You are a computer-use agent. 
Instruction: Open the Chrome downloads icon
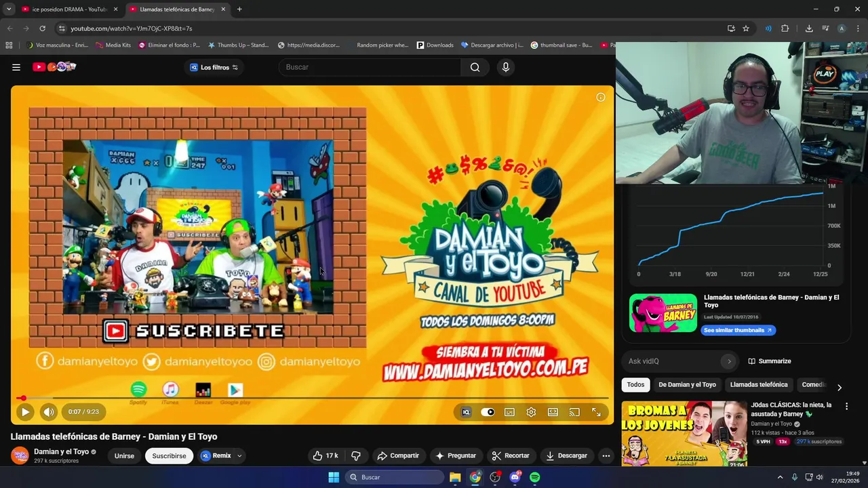point(809,28)
